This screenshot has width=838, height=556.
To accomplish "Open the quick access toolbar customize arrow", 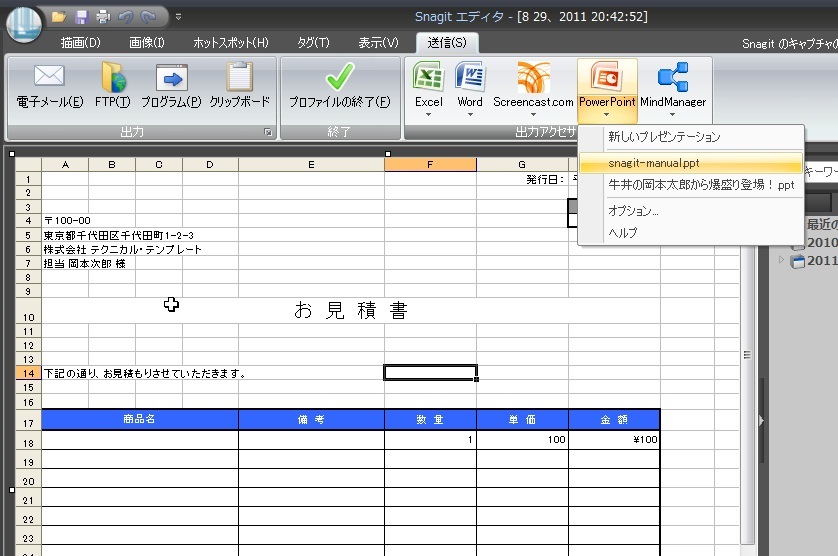I will point(179,17).
